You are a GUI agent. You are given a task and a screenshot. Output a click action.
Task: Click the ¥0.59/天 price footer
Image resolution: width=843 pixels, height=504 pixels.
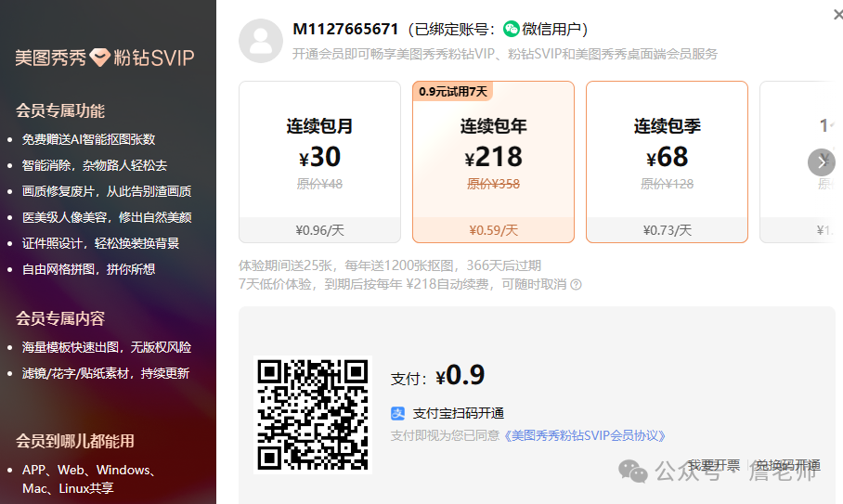tap(494, 230)
